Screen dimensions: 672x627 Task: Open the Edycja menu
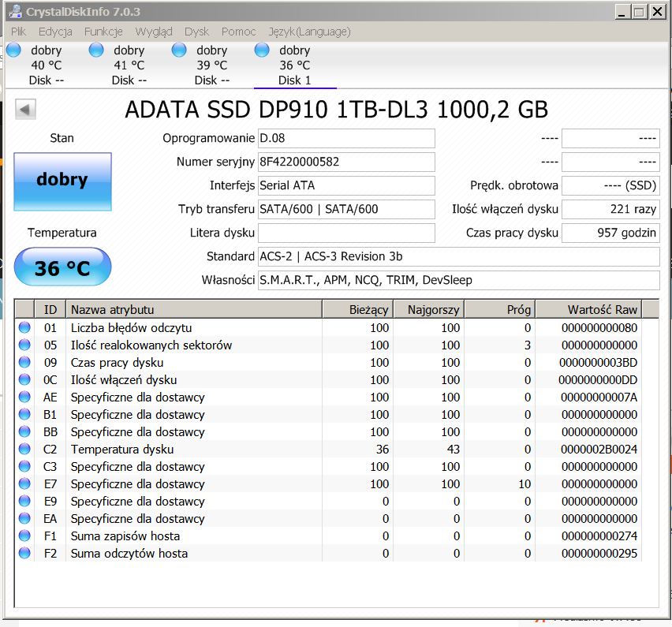(55, 32)
